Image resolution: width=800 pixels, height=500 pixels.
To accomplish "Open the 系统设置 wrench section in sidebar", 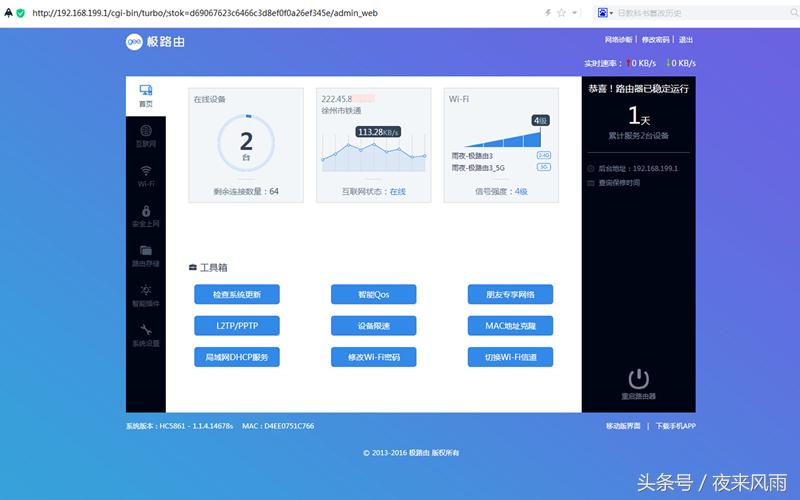I will point(146,335).
